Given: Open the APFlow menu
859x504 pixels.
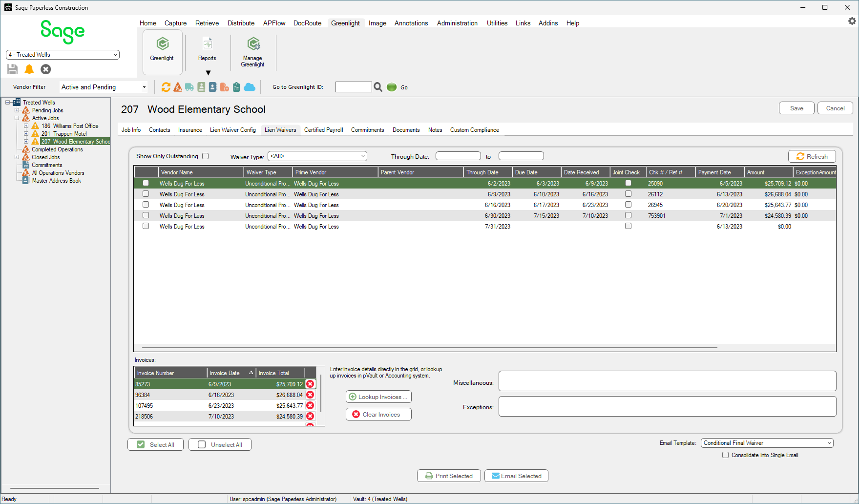Looking at the screenshot, I should tap(274, 23).
